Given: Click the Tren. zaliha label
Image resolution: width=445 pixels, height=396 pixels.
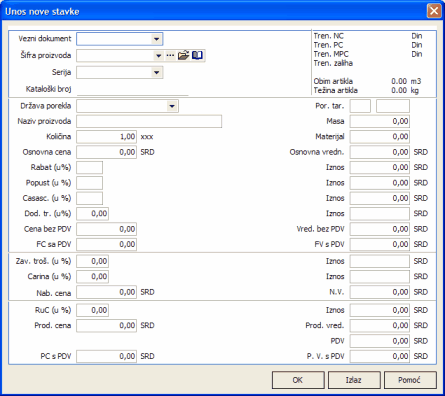Looking at the screenshot, I should [333, 63].
